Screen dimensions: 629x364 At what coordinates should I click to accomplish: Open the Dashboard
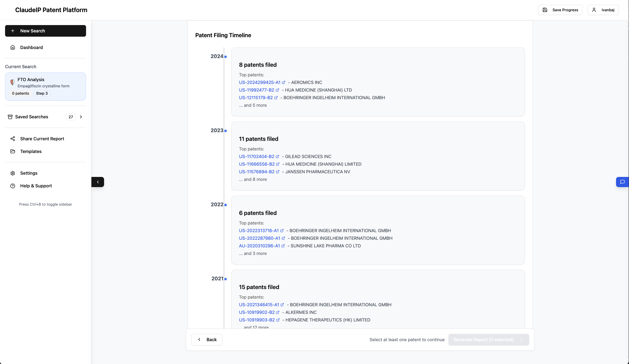(x=31, y=47)
